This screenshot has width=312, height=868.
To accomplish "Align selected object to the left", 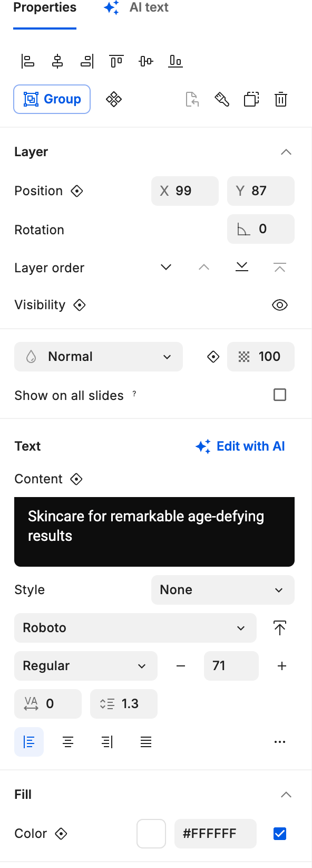I will 28,61.
